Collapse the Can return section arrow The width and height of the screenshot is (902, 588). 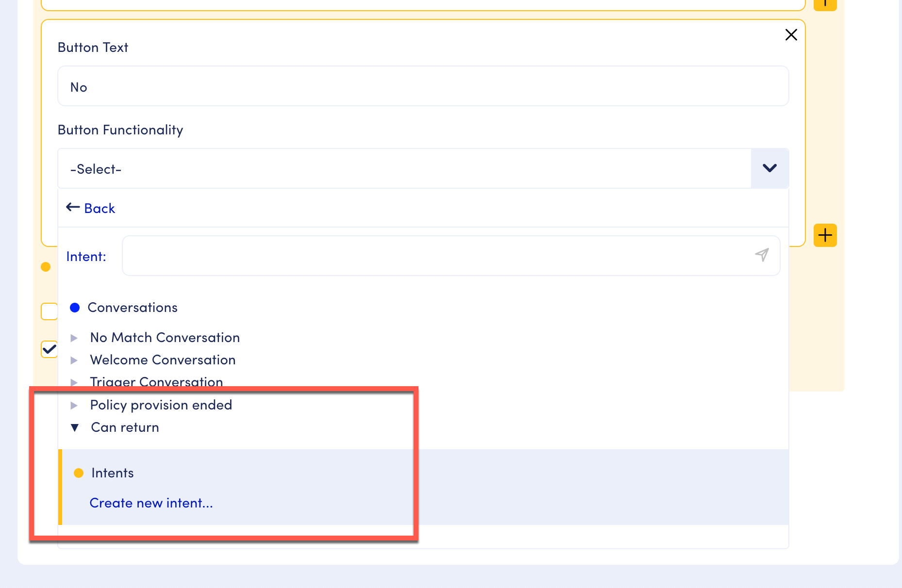coord(75,428)
